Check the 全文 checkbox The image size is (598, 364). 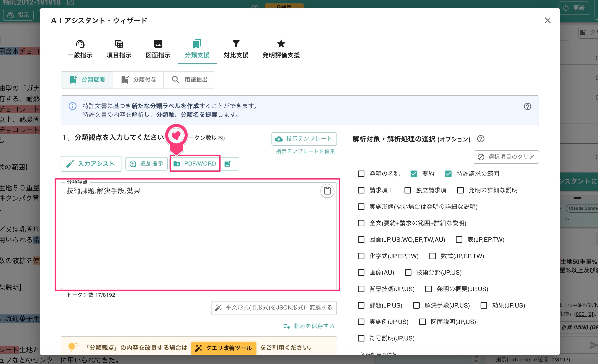(x=361, y=223)
